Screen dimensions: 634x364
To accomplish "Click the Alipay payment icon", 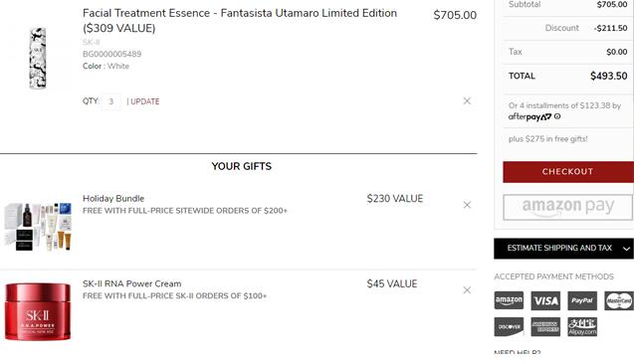I will click(x=582, y=327).
